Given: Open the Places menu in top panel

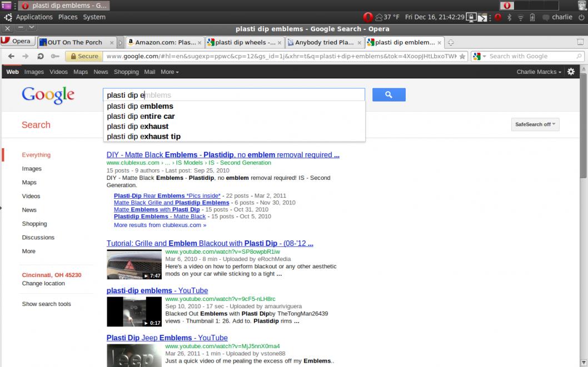Looking at the screenshot, I should coord(68,17).
